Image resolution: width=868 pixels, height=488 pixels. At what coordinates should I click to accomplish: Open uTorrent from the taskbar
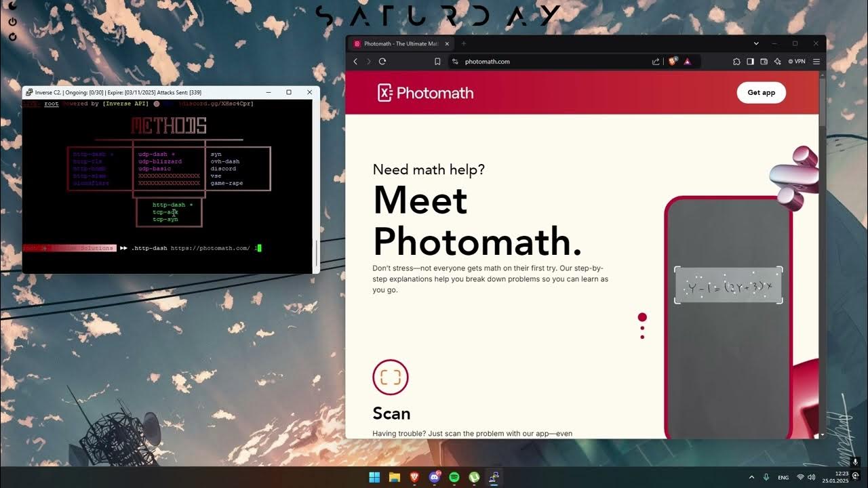click(x=474, y=477)
